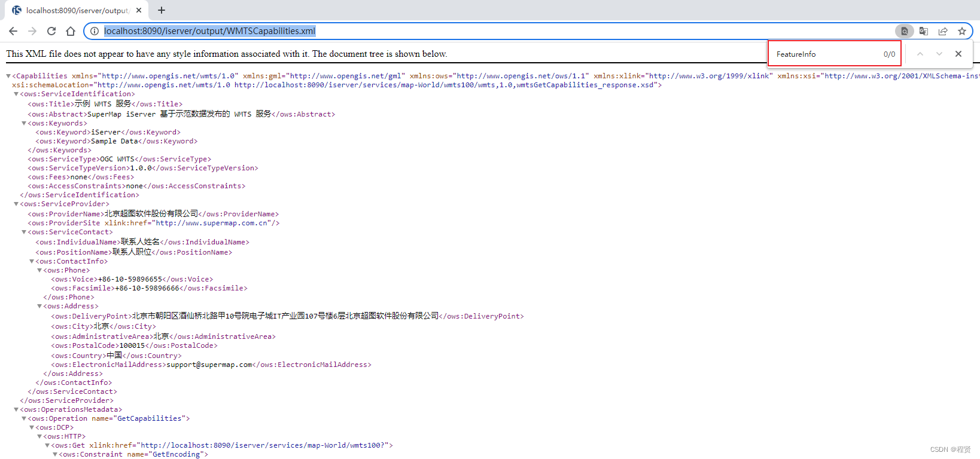The width and height of the screenshot is (980, 459).
Task: Click the ows:IndividualName line
Action: [x=142, y=242]
